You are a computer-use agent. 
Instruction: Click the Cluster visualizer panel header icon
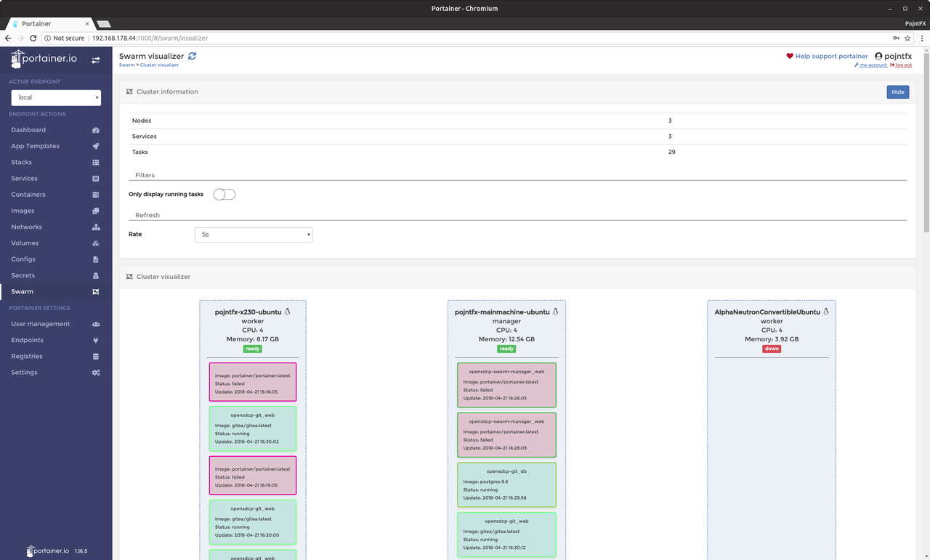click(x=129, y=277)
